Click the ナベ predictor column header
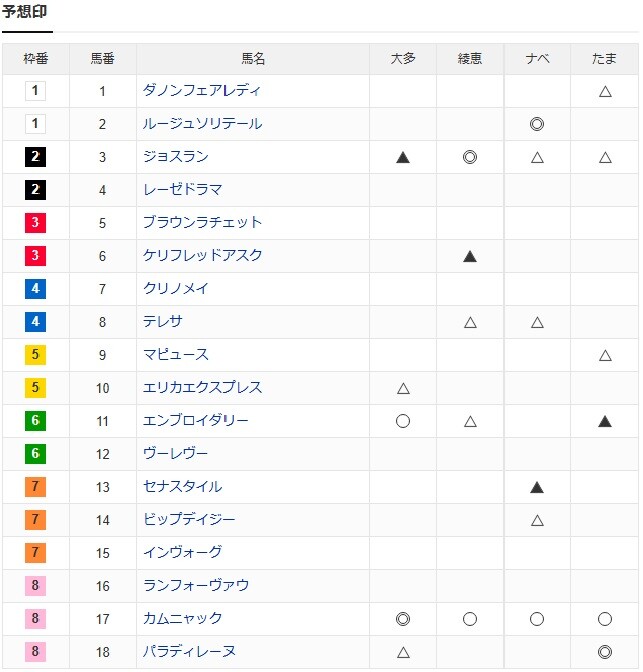643x672 pixels. (x=537, y=59)
